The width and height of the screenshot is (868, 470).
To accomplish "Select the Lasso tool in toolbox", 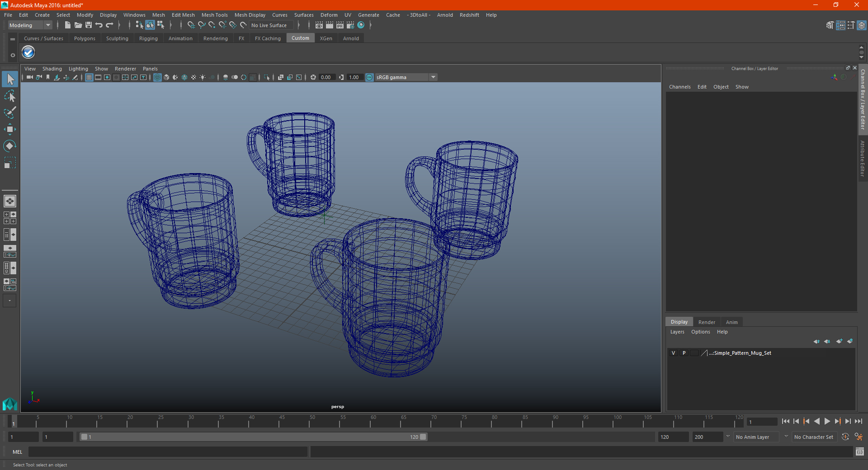I will click(x=10, y=96).
